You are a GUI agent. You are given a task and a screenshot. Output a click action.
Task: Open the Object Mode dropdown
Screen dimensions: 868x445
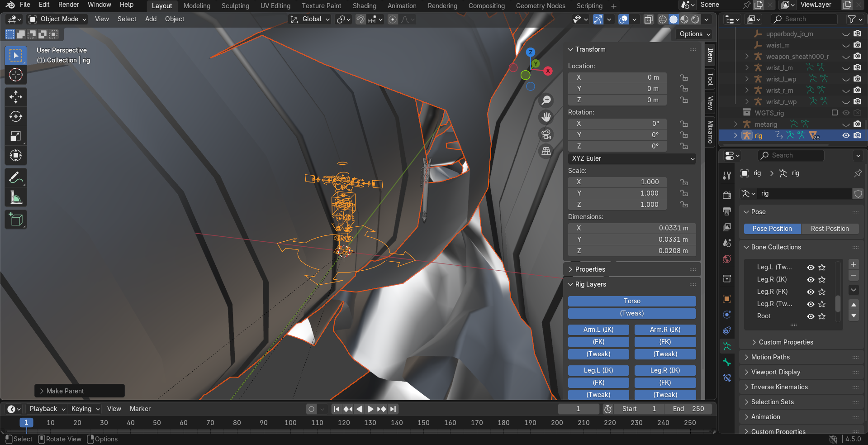pos(57,19)
